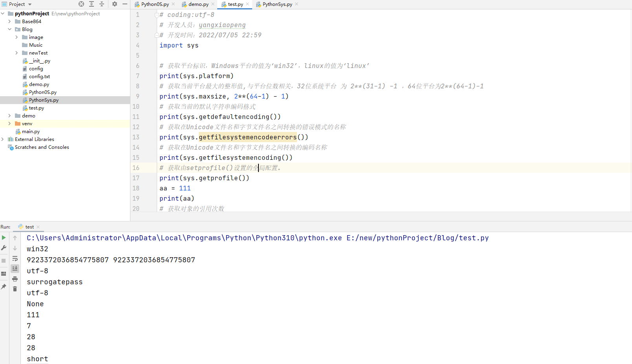Click the print icon in Run console
Image resolution: width=632 pixels, height=364 pixels.
(x=15, y=279)
